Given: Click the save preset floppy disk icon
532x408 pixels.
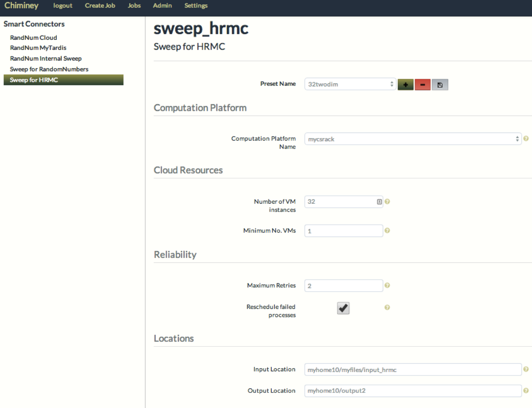Looking at the screenshot, I should click(440, 85).
